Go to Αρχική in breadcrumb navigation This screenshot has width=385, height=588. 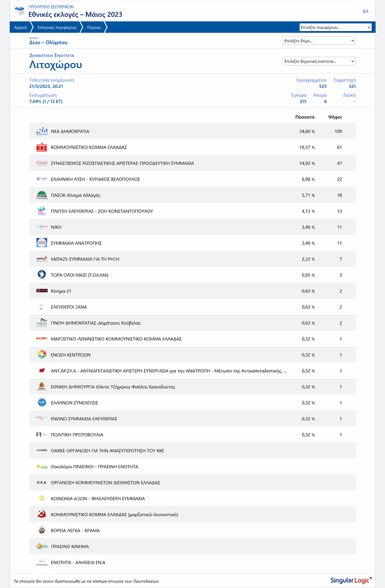[x=20, y=28]
